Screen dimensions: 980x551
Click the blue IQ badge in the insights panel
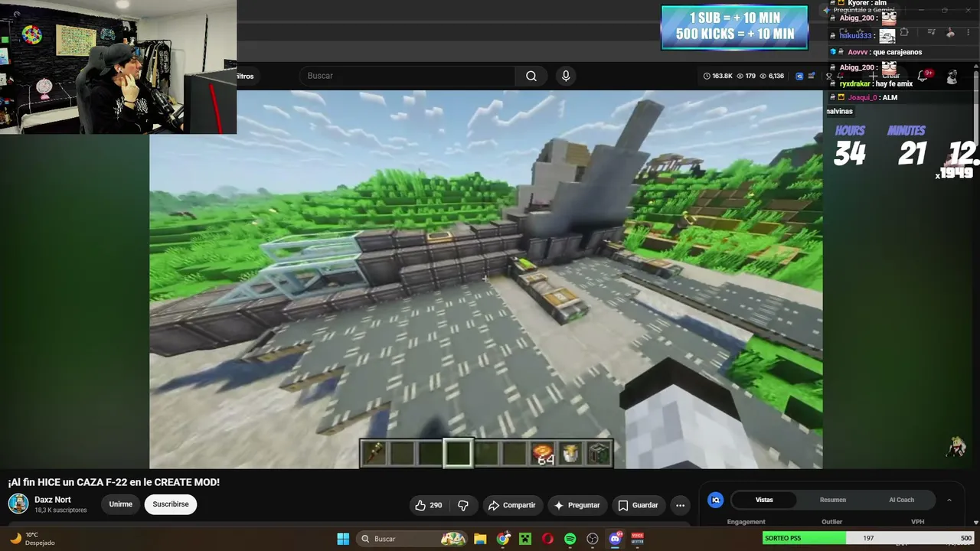(x=716, y=500)
